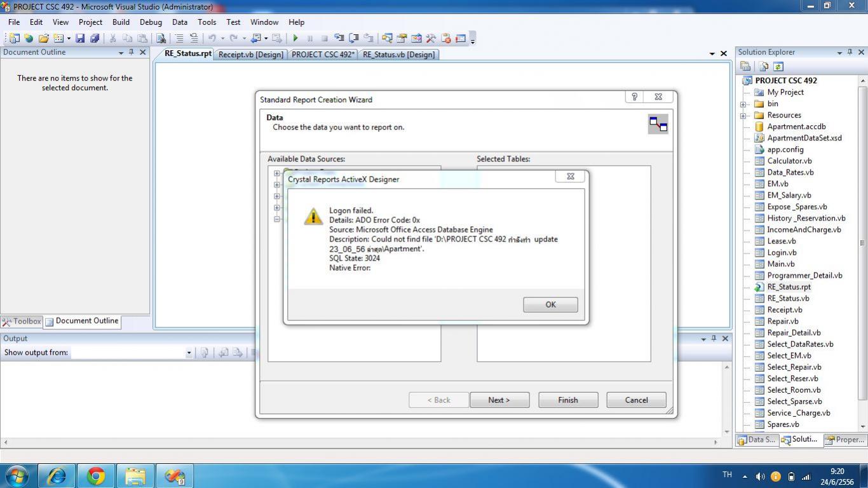This screenshot has width=868, height=488.
Task: Click Show All Files icon in Solution Explorer
Action: tap(764, 66)
